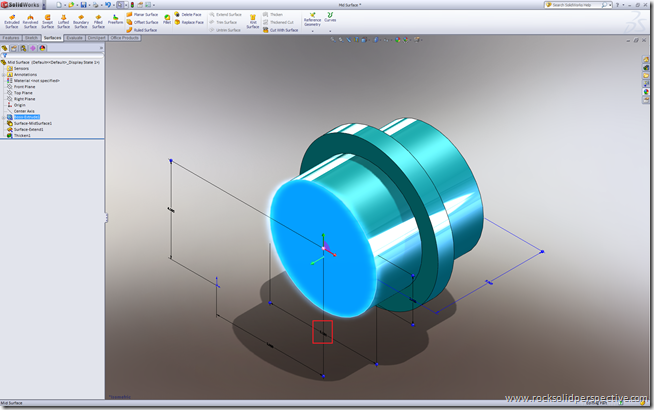The width and height of the screenshot is (654, 410).
Task: Select the Surface-MidSurface1 feature
Action: [30, 123]
